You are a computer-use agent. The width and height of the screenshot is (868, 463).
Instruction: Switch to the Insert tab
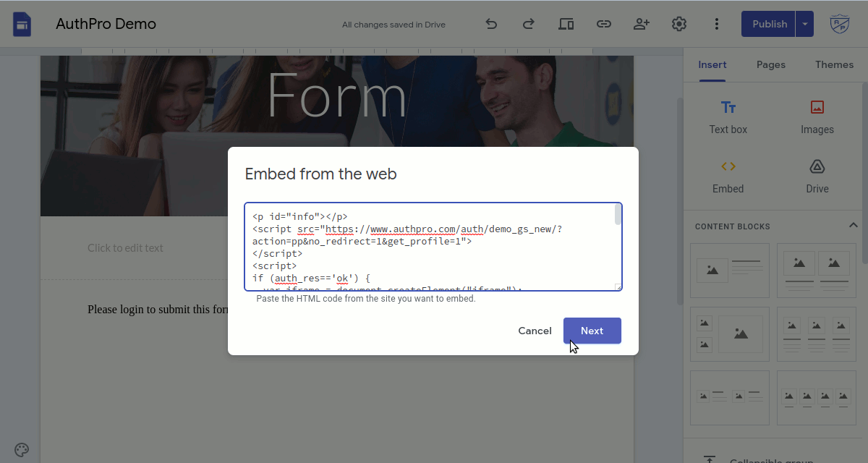tap(712, 64)
